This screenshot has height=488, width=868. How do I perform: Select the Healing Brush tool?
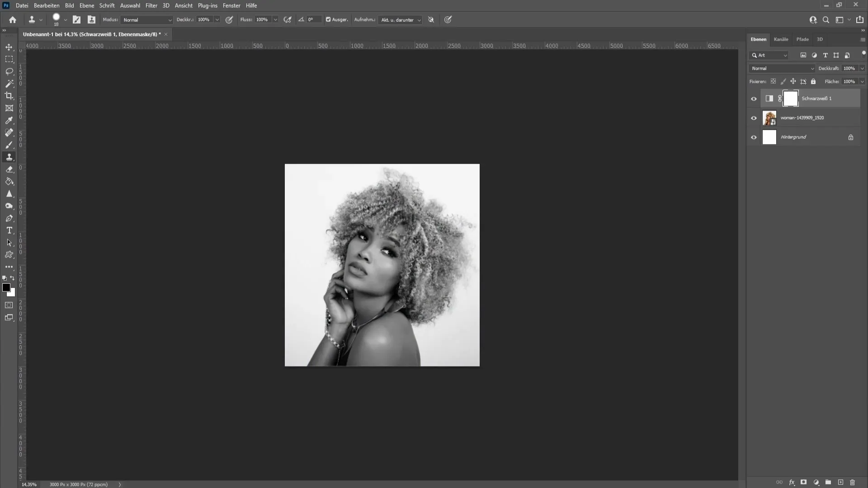tap(8, 132)
